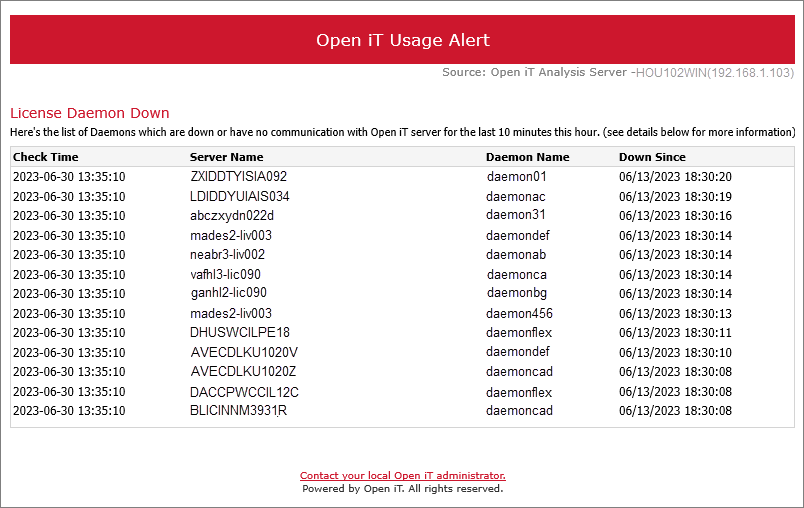Click the Powered by Open iT footer text
This screenshot has width=804, height=508.
click(x=403, y=489)
